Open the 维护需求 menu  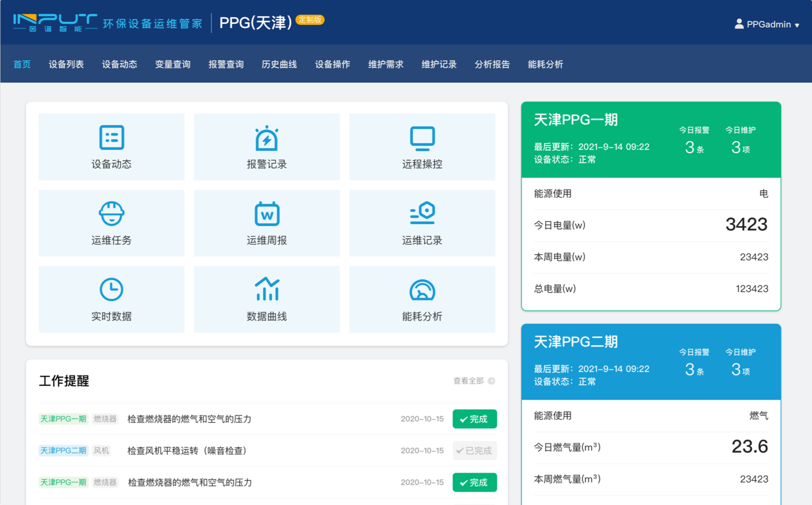tap(385, 64)
